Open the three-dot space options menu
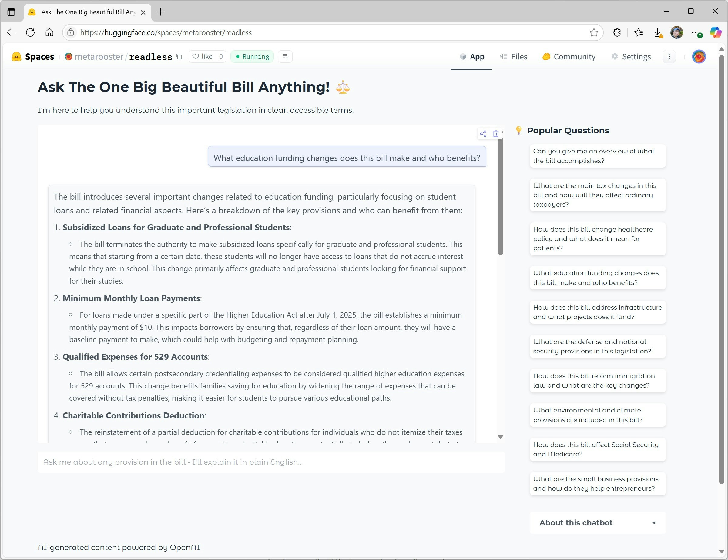Screen dimensions: 728x560 pos(669,57)
